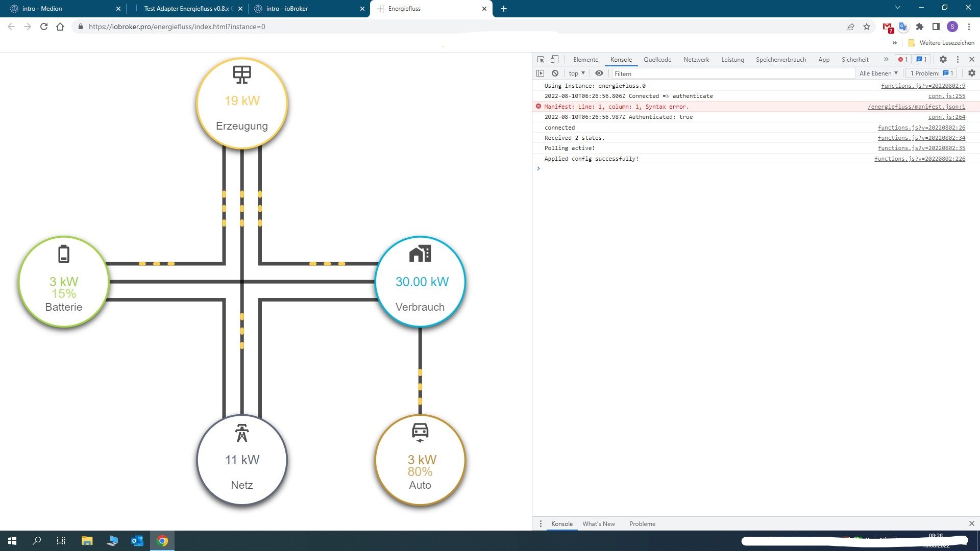Open File Explorer from taskbar
Image resolution: width=980 pixels, height=551 pixels.
point(87,541)
